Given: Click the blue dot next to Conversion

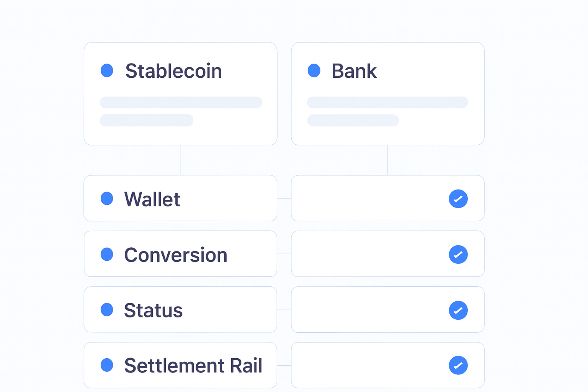Looking at the screenshot, I should pos(107,254).
